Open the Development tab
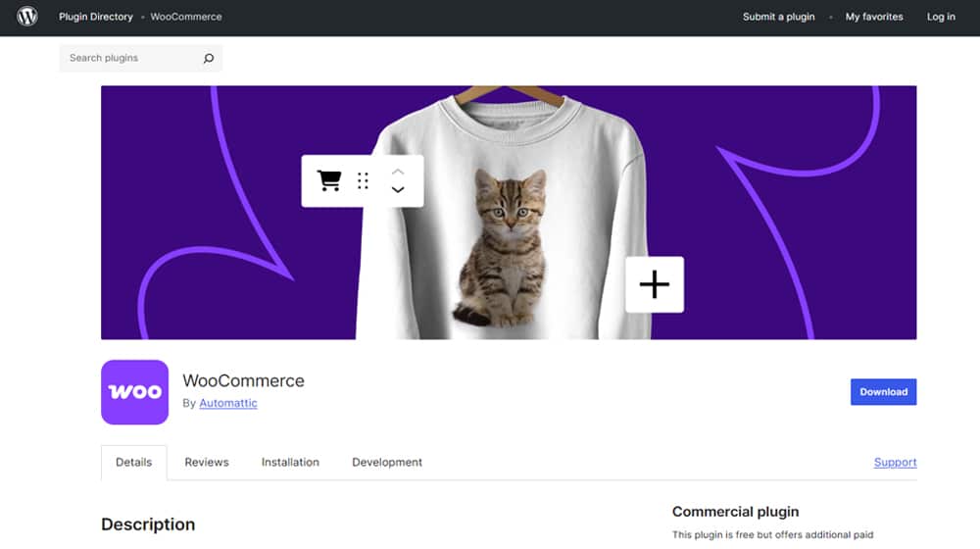 pos(387,463)
